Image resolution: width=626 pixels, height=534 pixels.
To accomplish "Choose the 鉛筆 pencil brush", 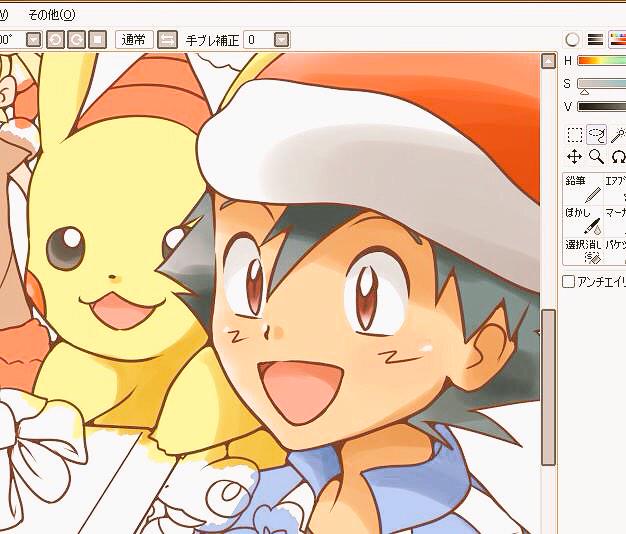I will point(583,189).
